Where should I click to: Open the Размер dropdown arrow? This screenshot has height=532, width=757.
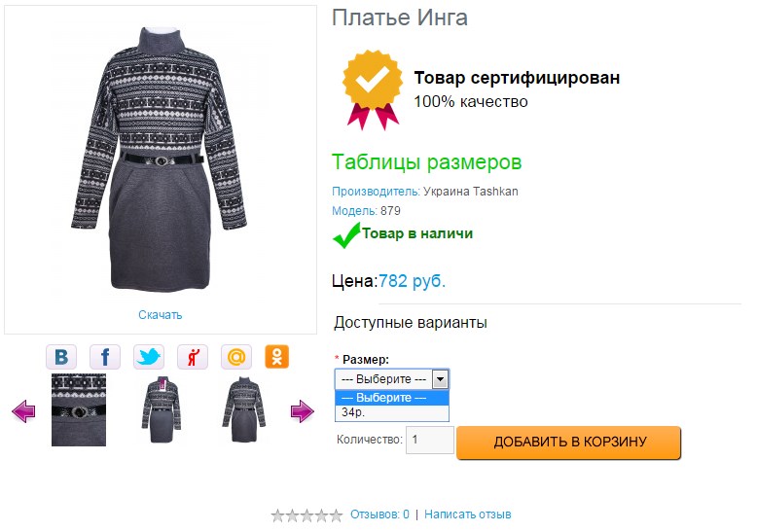coord(440,379)
